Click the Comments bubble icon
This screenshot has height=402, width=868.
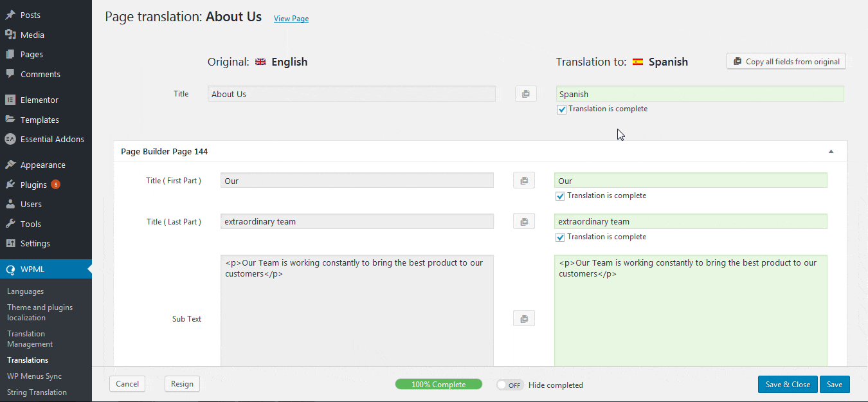pos(10,74)
